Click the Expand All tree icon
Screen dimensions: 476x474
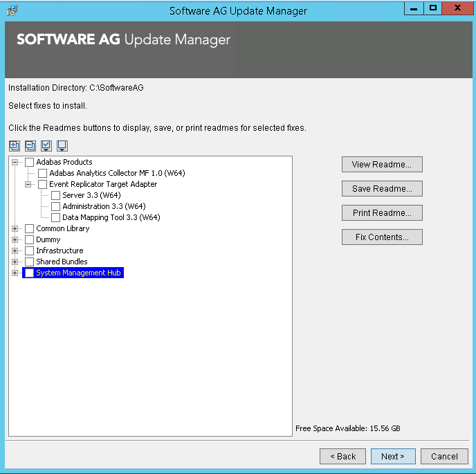[15, 145]
